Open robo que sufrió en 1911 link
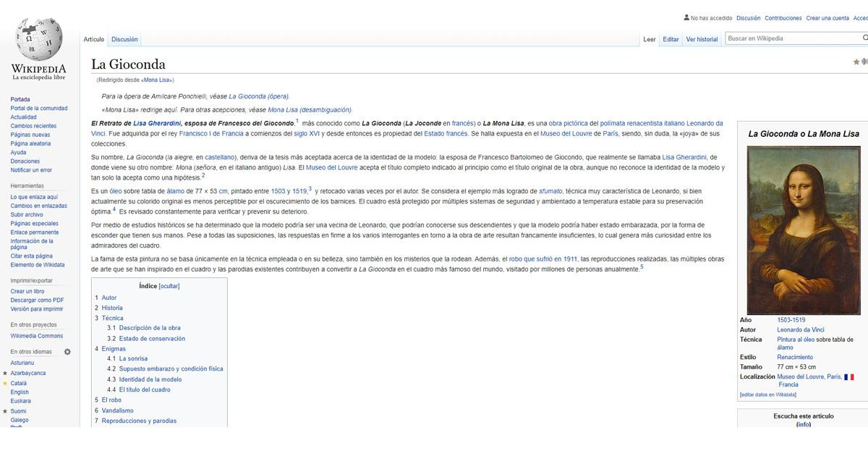 [x=543, y=258]
